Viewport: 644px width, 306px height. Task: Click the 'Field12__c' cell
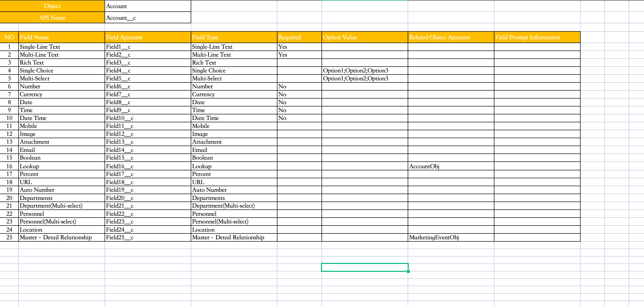[148, 134]
